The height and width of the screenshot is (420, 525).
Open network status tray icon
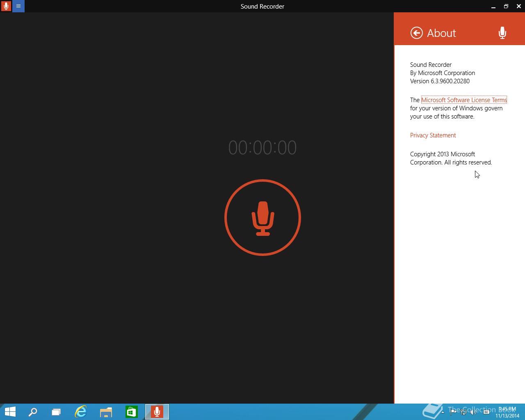[x=463, y=412]
